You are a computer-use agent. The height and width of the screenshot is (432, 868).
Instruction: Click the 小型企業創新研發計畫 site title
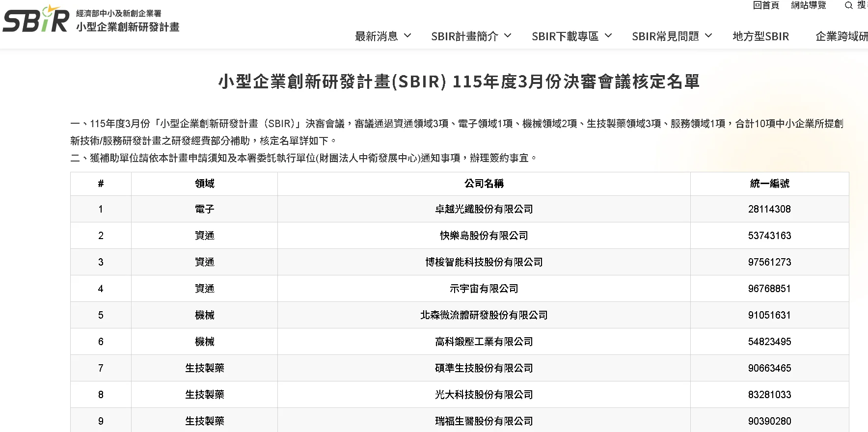(x=128, y=27)
